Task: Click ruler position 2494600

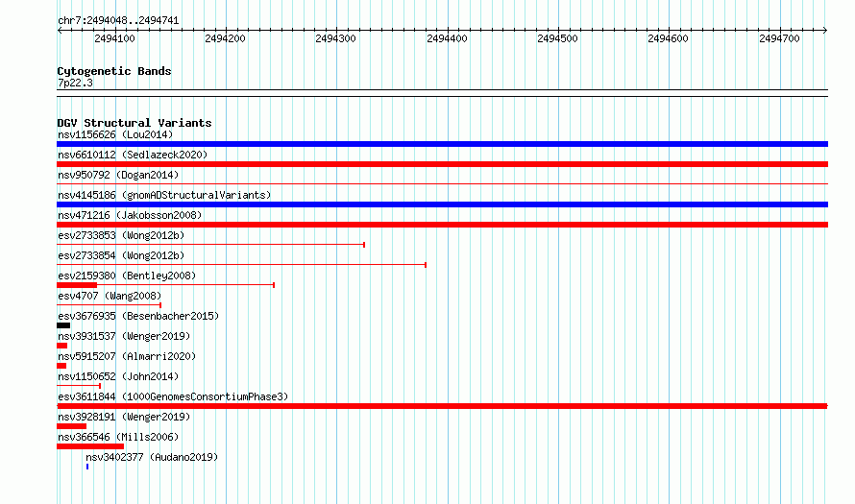Action: click(x=668, y=38)
